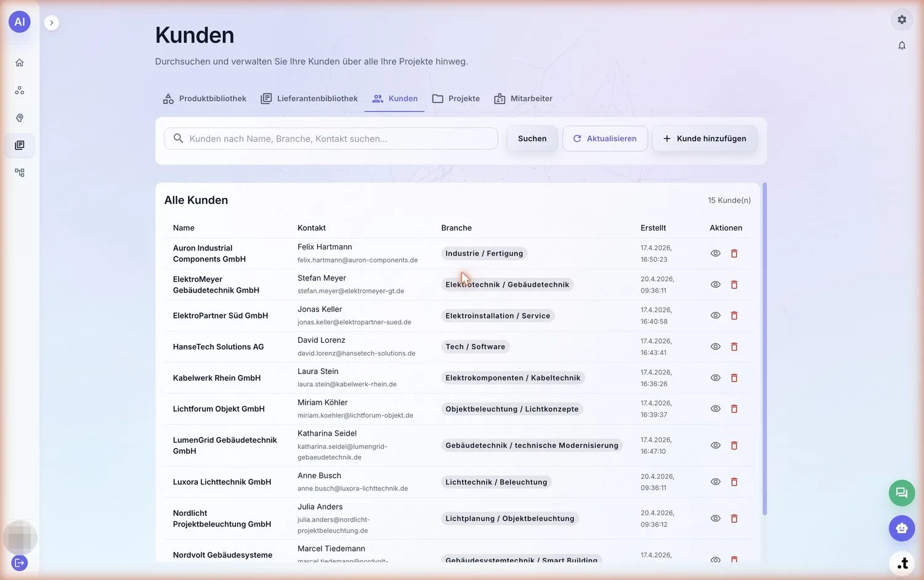View Luxora Lichttechnik GmbH via eye icon
Screen dimensions: 924x580
coord(715,482)
